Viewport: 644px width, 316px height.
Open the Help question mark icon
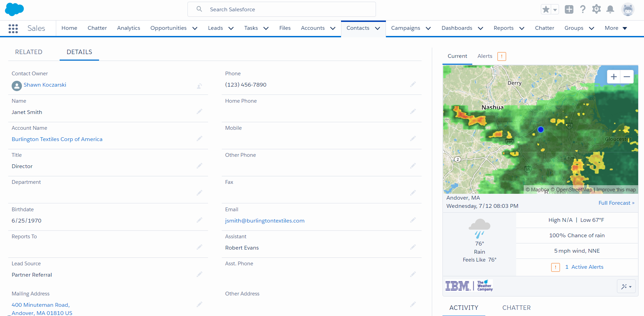click(583, 10)
